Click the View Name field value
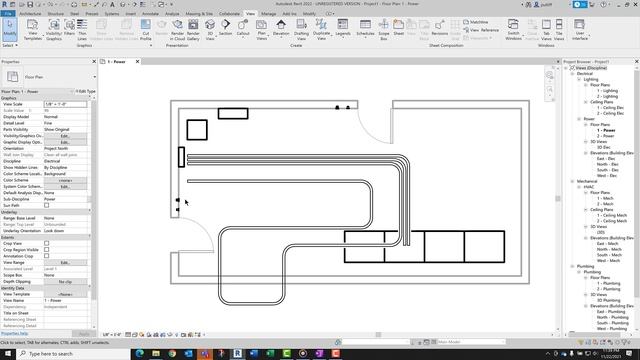The height and width of the screenshot is (360, 640). pos(65,300)
